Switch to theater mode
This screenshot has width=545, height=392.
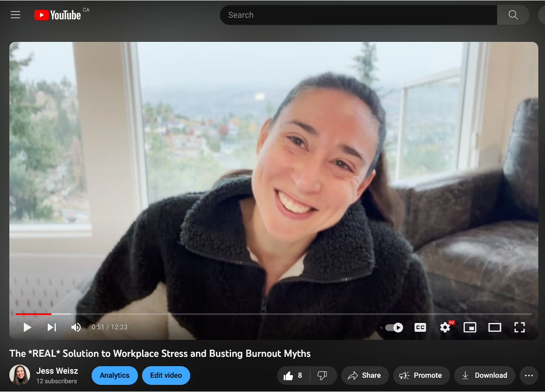[495, 327]
